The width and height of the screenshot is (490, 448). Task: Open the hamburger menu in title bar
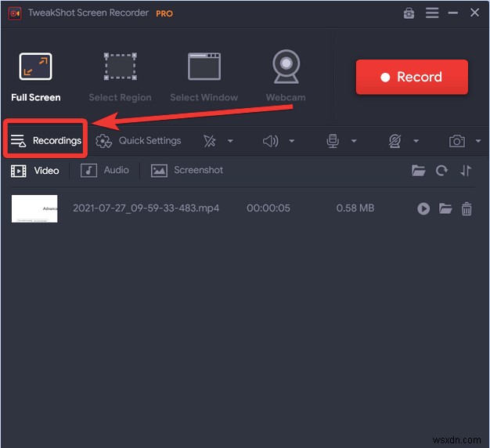click(x=432, y=13)
